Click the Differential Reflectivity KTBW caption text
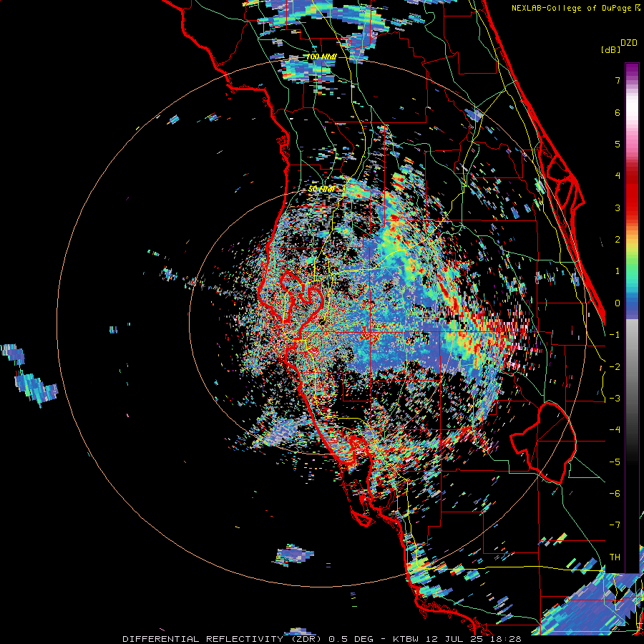This screenshot has height=644, width=644. pyautogui.click(x=322, y=639)
